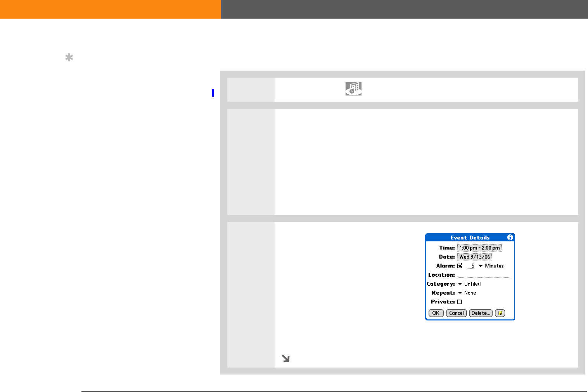Viewport: 588px width, 392px height.
Task: Click the OK button
Action: (436, 313)
